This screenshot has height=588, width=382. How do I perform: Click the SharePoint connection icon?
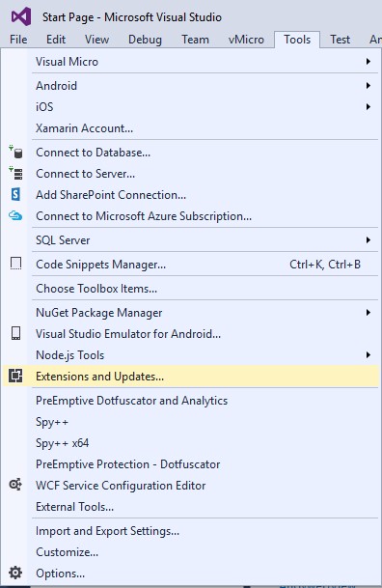tap(15, 195)
